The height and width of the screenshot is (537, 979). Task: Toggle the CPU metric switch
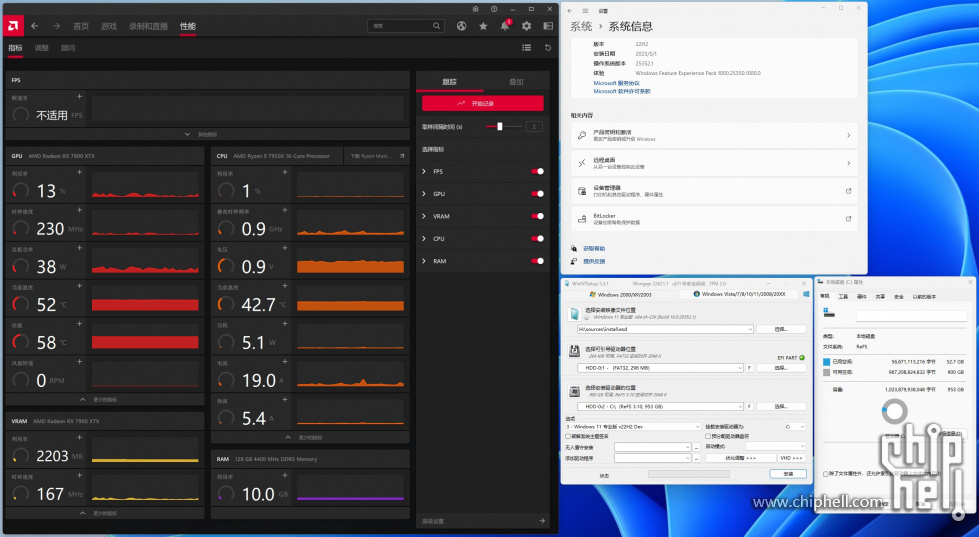538,239
